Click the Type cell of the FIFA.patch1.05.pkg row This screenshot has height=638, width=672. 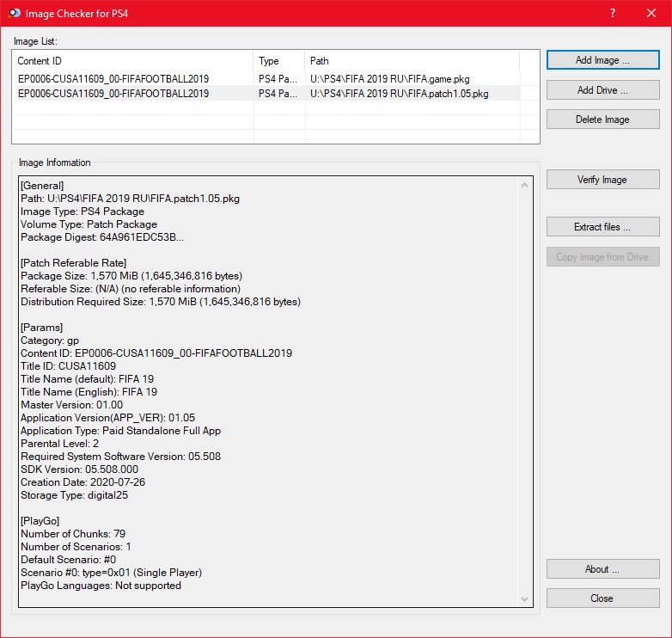click(278, 94)
